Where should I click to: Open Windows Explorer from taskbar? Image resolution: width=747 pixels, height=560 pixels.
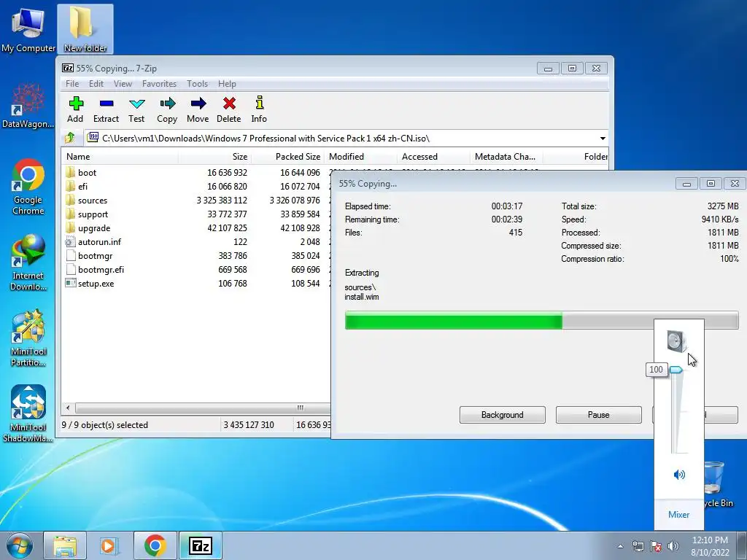tap(65, 545)
